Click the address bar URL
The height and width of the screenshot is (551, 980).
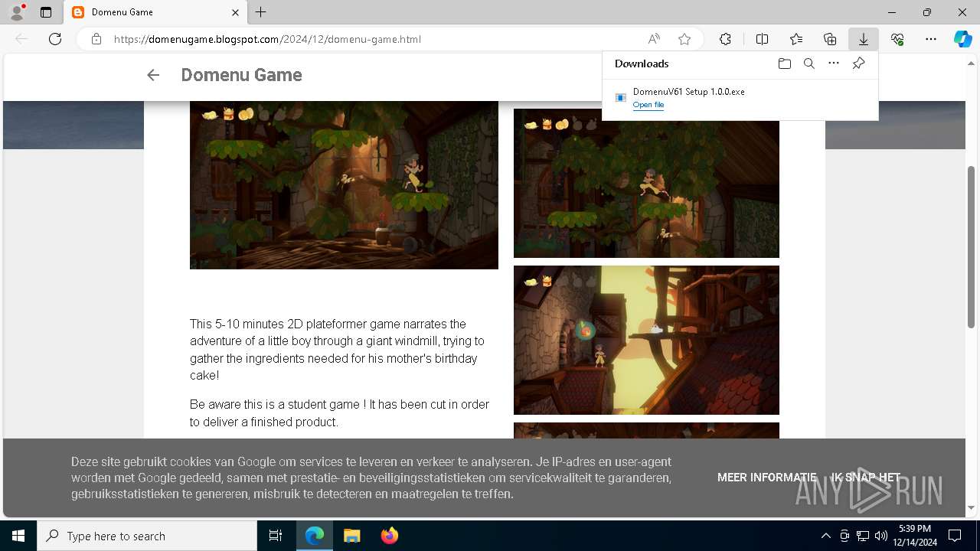coord(267,39)
